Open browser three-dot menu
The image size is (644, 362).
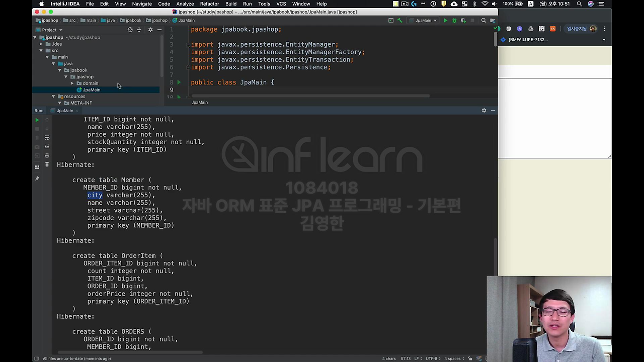(604, 29)
